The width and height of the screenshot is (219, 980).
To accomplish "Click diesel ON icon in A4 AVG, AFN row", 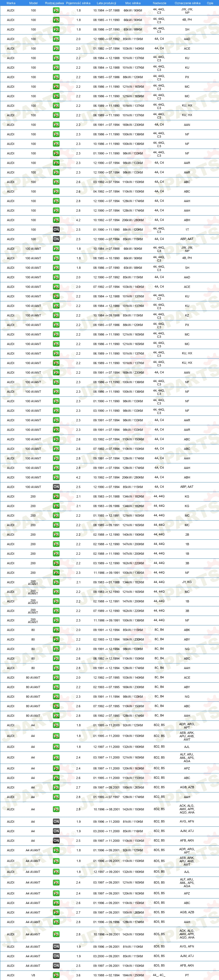I will pyautogui.click(x=56, y=821).
